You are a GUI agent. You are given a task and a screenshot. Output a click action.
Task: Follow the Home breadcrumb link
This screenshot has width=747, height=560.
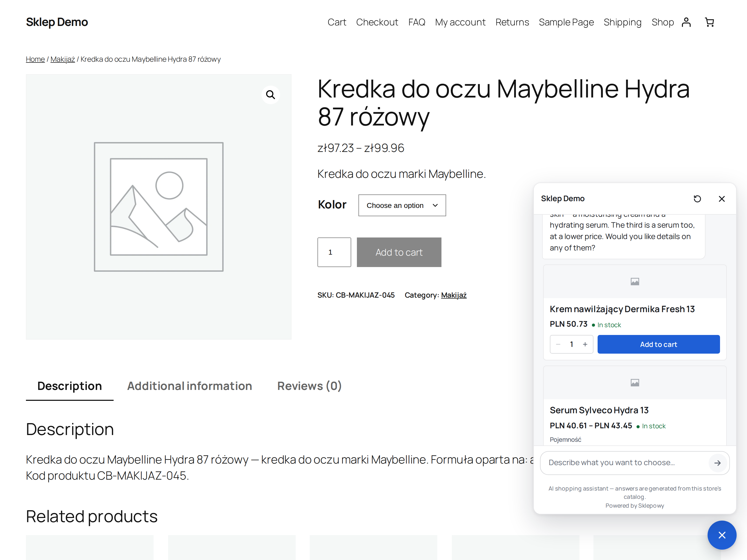36,59
